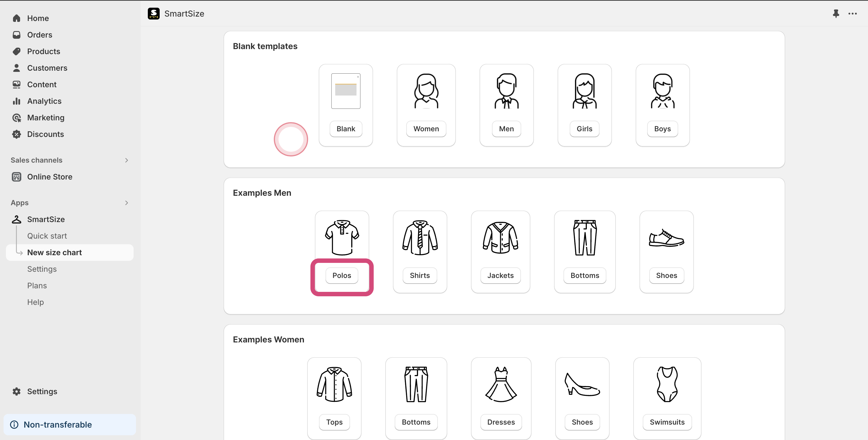Open Quick start in SmartSize menu

coord(47,236)
